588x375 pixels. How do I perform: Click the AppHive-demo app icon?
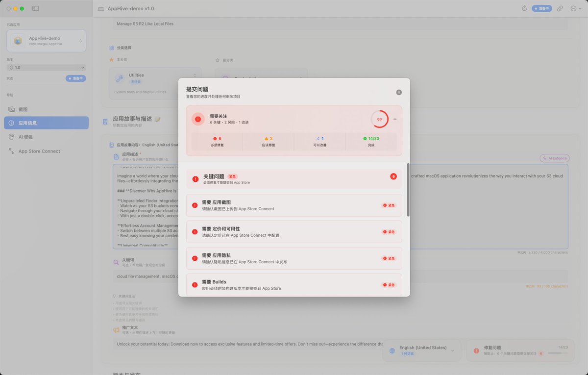click(18, 41)
